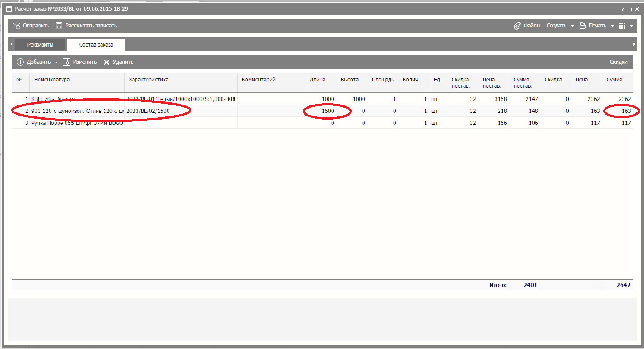Click the Удалить button label
The image size is (644, 349).
123,62
